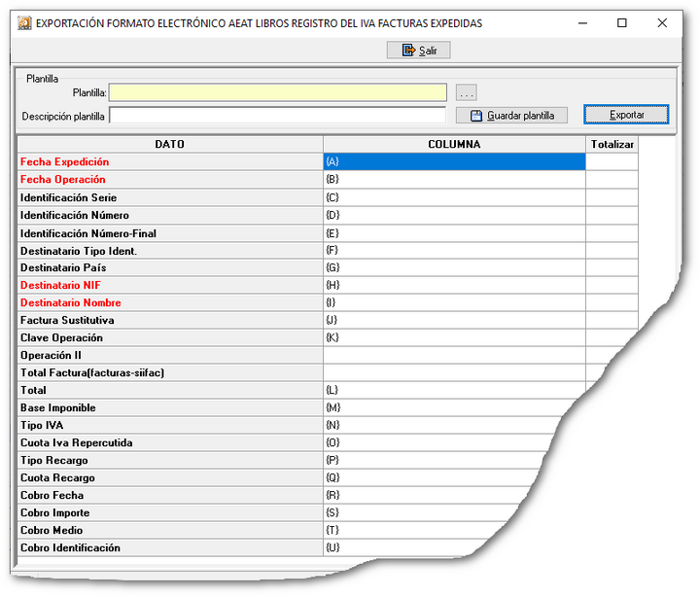
Task: Click the {K} cell for Clave Operación
Action: (x=454, y=337)
